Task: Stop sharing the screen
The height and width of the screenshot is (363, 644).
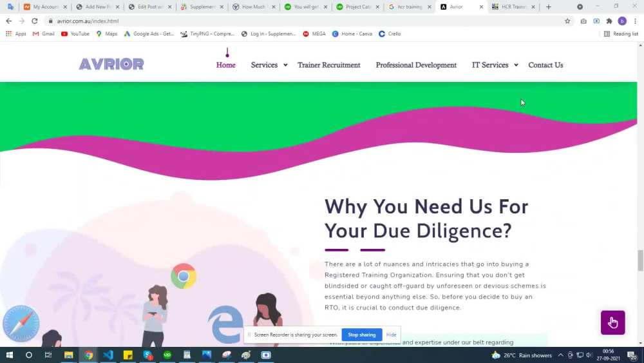Action: (x=361, y=335)
